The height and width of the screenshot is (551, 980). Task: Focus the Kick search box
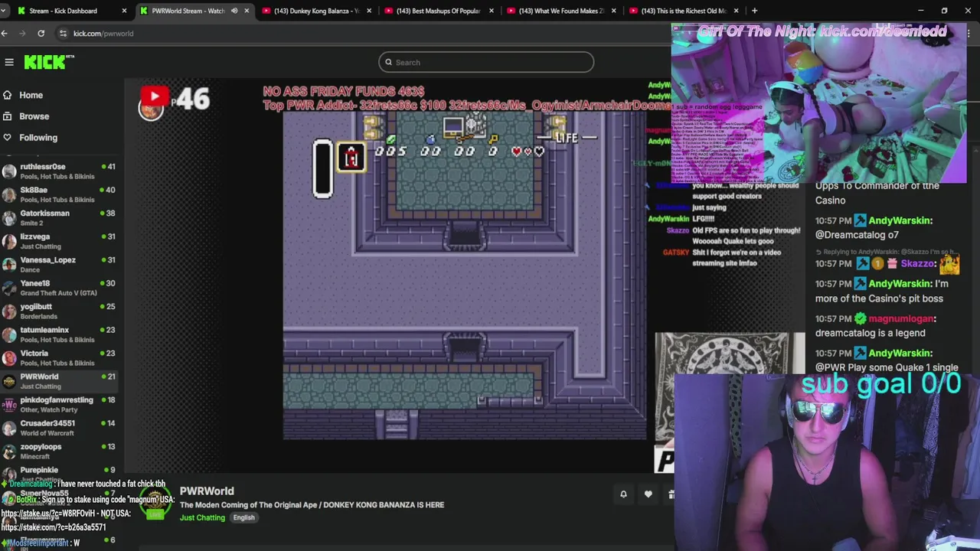pos(486,62)
